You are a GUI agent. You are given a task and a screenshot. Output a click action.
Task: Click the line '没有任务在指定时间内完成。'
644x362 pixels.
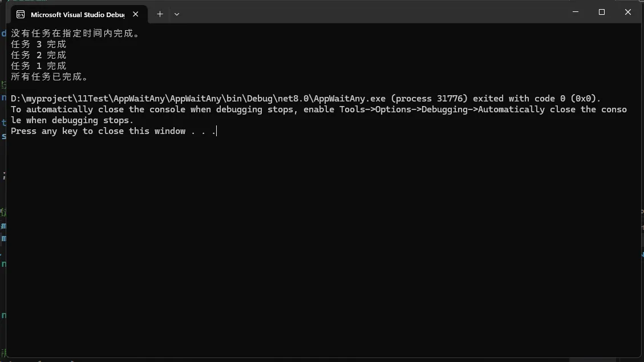pyautogui.click(x=75, y=33)
